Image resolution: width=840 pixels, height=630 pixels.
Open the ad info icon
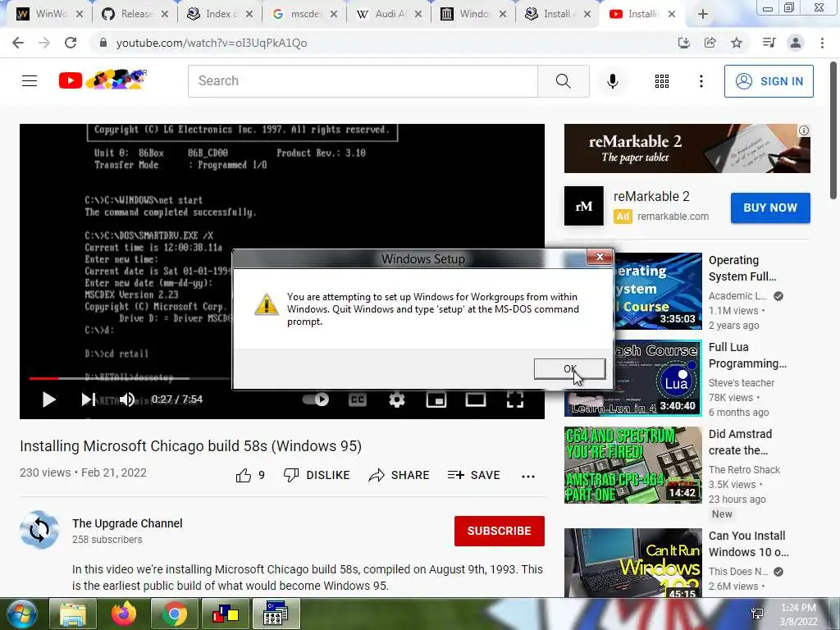(x=804, y=130)
